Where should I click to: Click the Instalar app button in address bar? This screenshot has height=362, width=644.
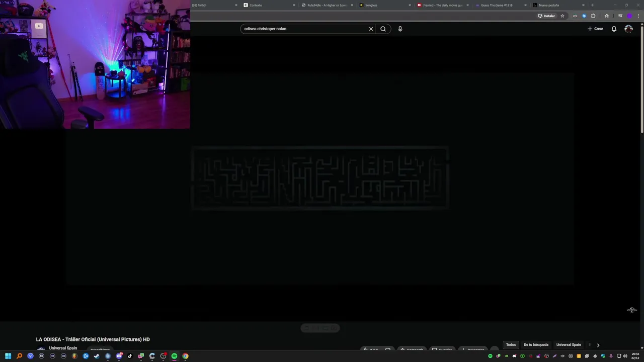pyautogui.click(x=546, y=16)
